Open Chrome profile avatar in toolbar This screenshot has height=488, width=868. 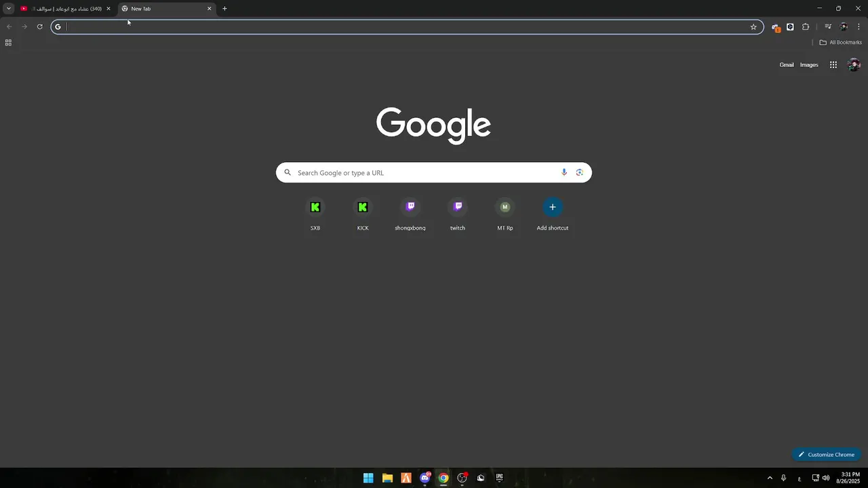click(844, 27)
